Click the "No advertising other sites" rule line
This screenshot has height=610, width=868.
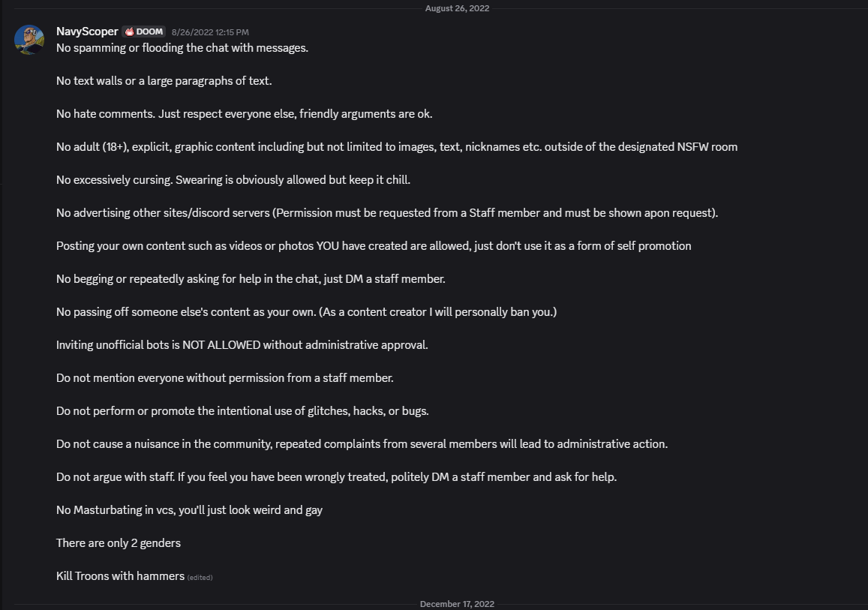(x=386, y=213)
